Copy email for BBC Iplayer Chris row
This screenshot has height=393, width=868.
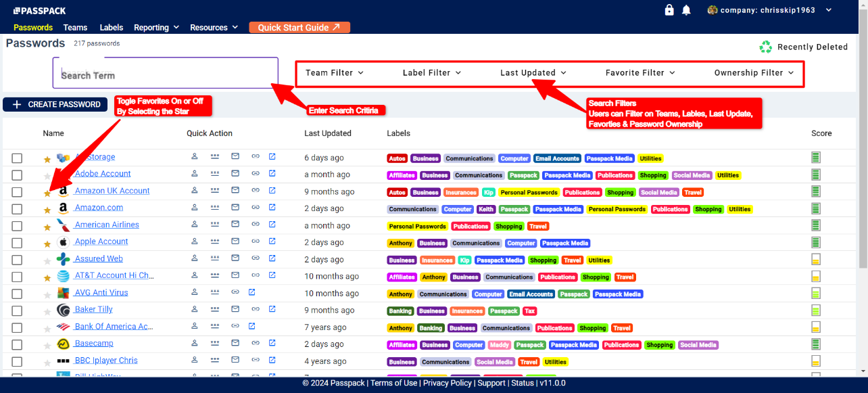pos(235,360)
